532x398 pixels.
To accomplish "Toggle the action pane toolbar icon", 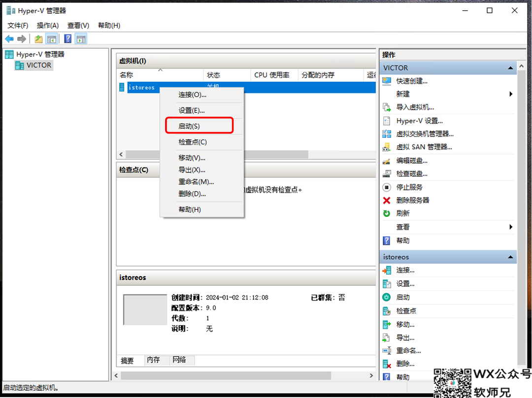I will [81, 39].
